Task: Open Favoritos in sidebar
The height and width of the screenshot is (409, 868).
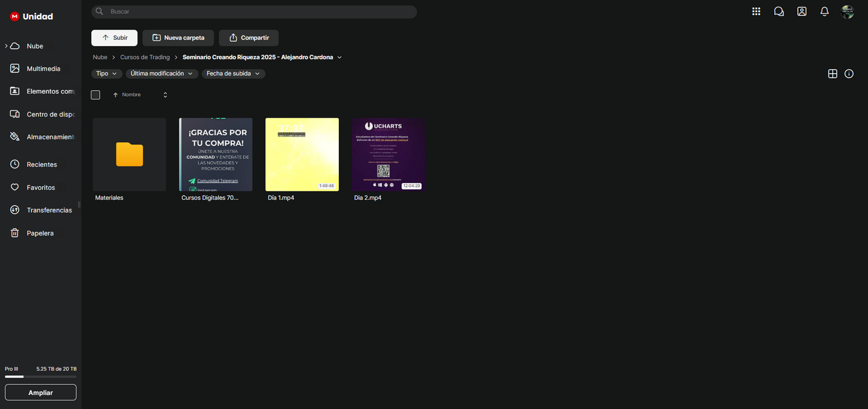Action: [40, 187]
